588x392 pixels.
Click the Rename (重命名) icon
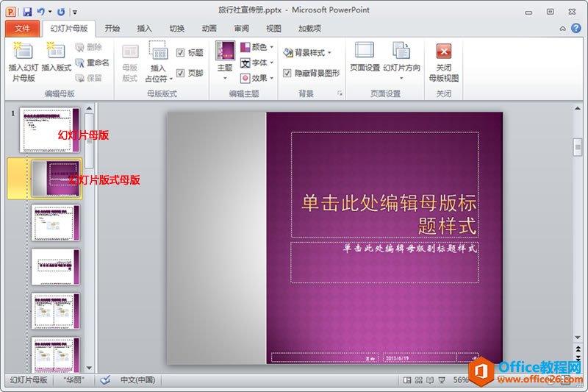tap(92, 63)
